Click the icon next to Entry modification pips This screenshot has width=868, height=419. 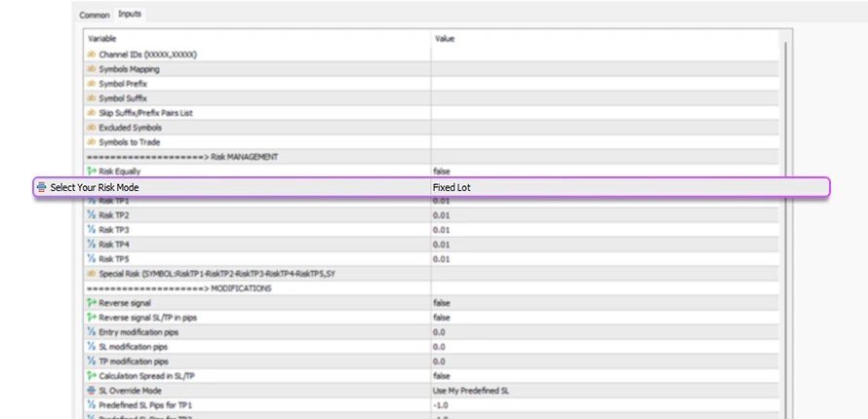[92, 332]
